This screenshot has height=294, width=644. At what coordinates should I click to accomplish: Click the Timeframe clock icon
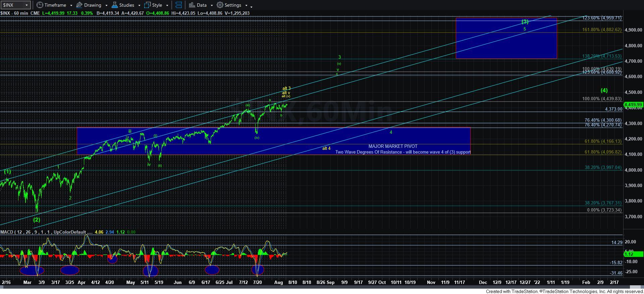(x=40, y=5)
